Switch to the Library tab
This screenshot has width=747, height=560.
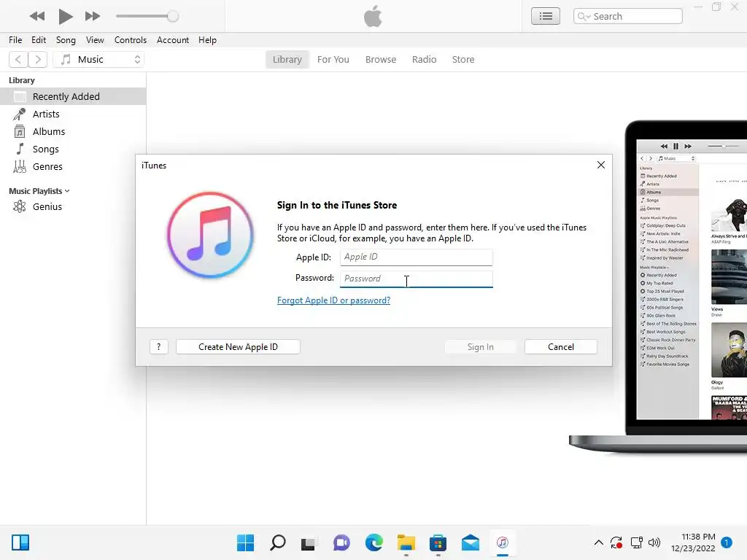pos(287,60)
